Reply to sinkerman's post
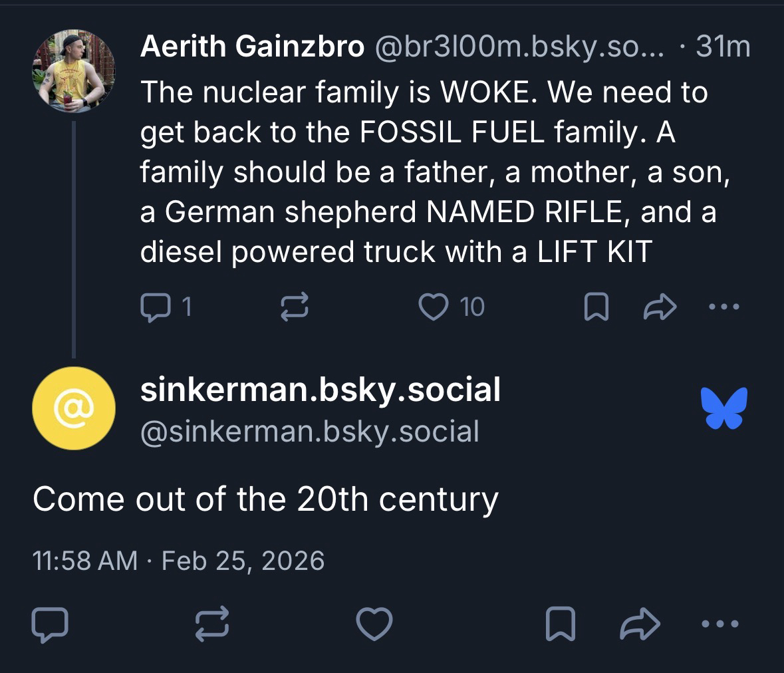This screenshot has width=784, height=673. 50,624
